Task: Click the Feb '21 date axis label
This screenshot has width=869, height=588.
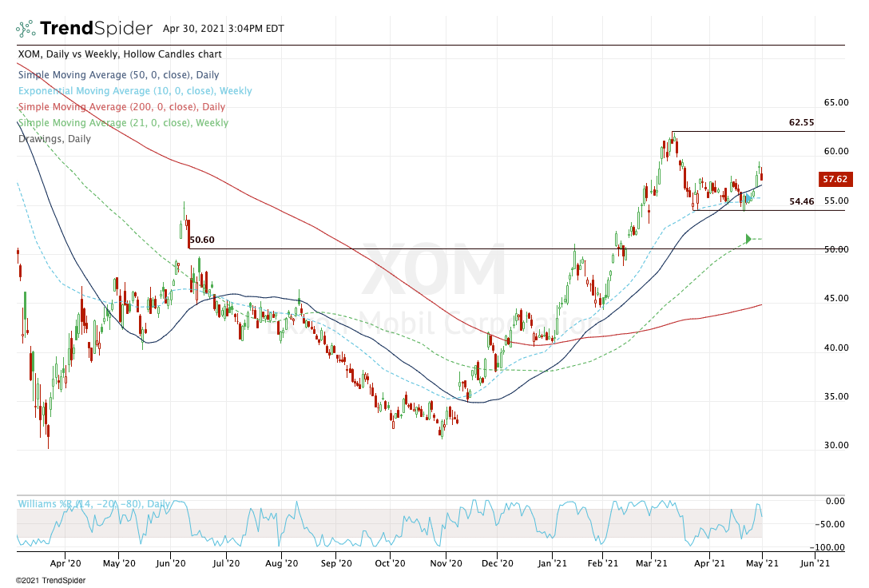Action: pos(602,563)
